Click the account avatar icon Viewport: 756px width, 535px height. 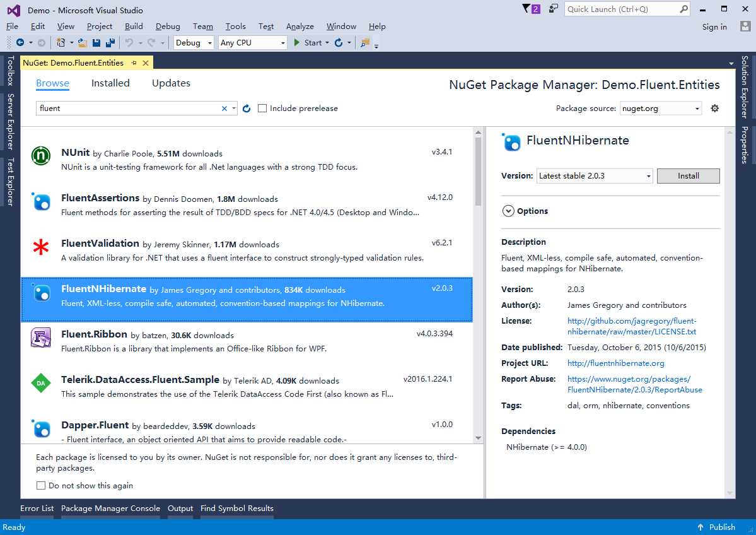click(x=745, y=26)
